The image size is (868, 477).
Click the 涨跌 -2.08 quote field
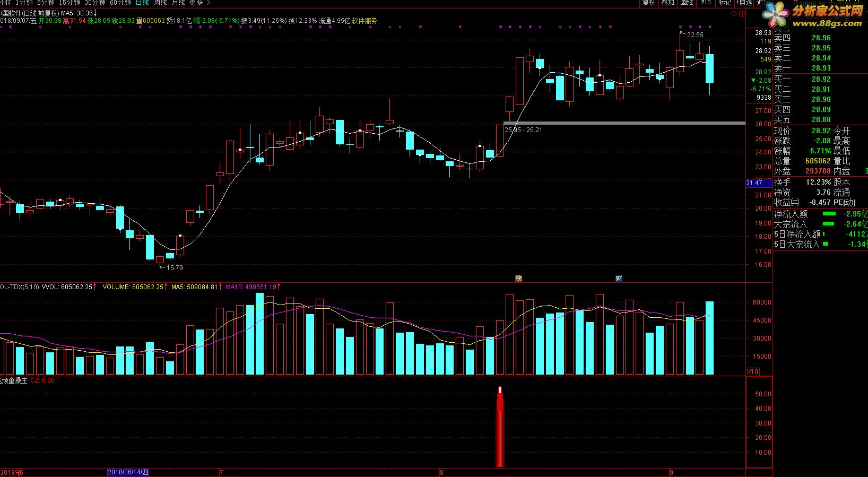(802, 141)
